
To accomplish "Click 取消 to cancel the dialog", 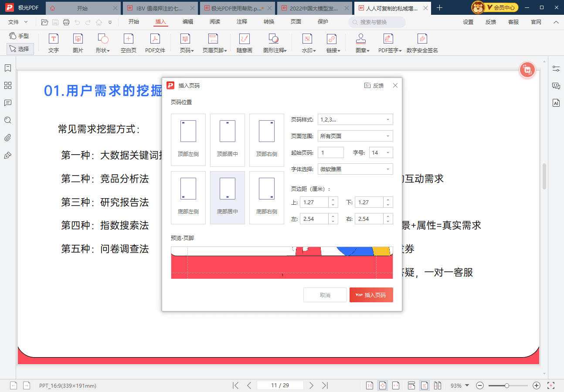I will click(325, 295).
